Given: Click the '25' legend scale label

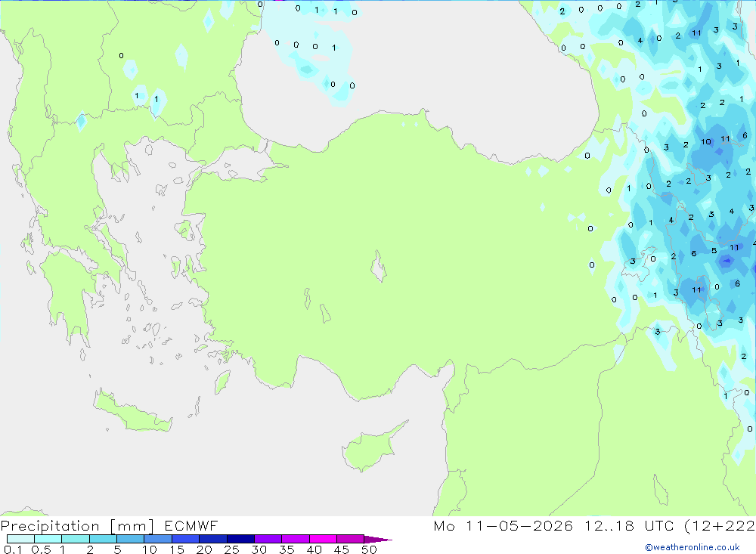Looking at the screenshot, I should [x=232, y=549].
